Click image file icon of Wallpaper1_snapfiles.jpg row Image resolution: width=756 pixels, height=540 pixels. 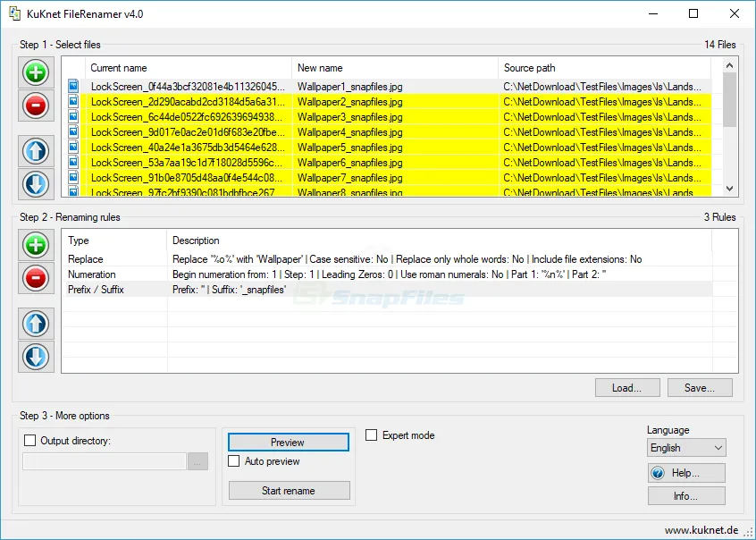click(x=73, y=86)
